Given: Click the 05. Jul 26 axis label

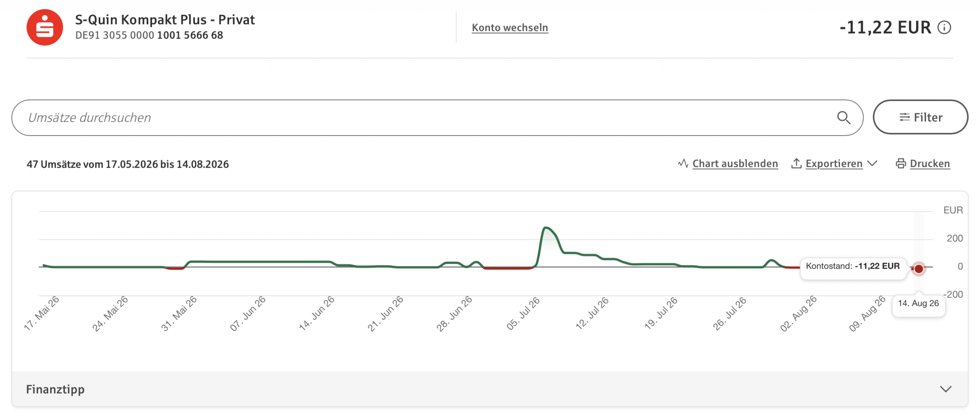Looking at the screenshot, I should 523,314.
